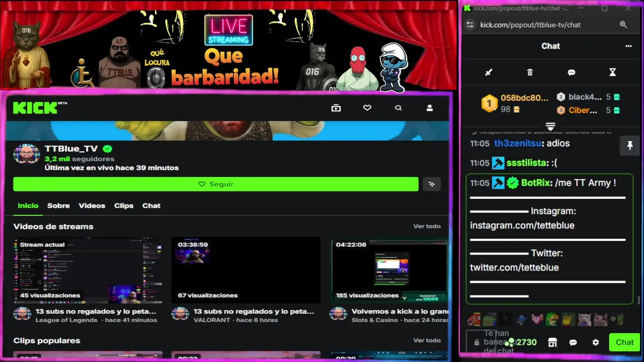Click the verified badge beside BotRix
Viewport: 644px width, 362px height.
click(x=513, y=183)
